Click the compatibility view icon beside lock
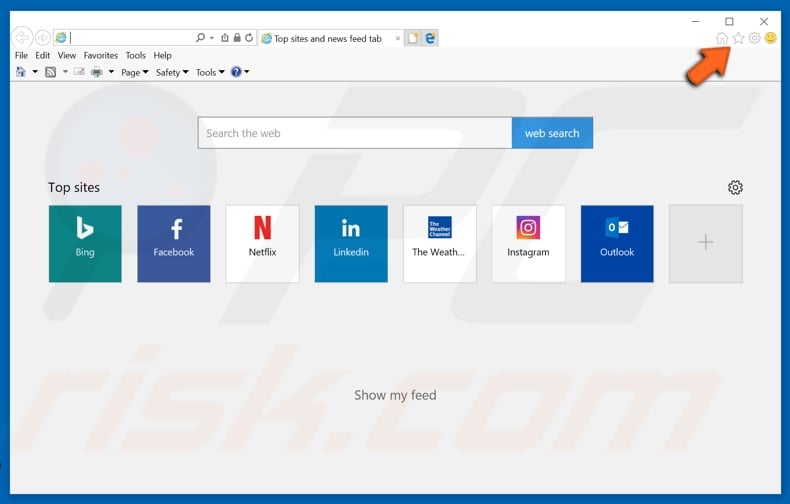 point(225,38)
